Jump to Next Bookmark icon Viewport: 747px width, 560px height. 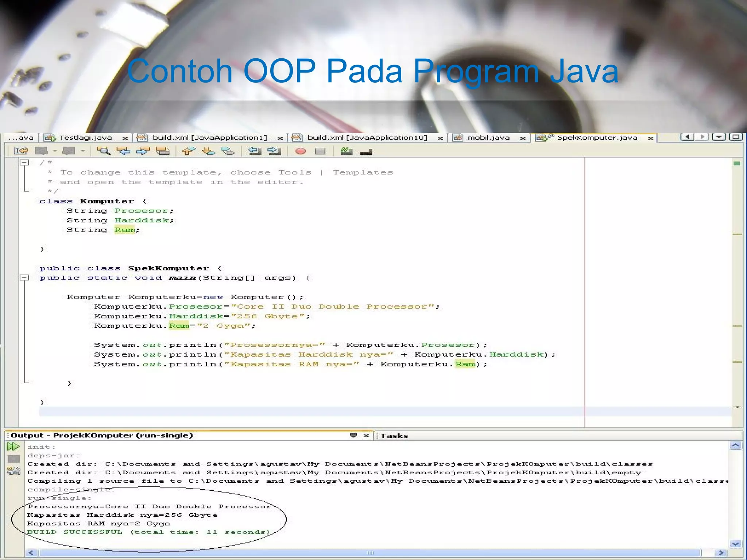click(x=208, y=151)
